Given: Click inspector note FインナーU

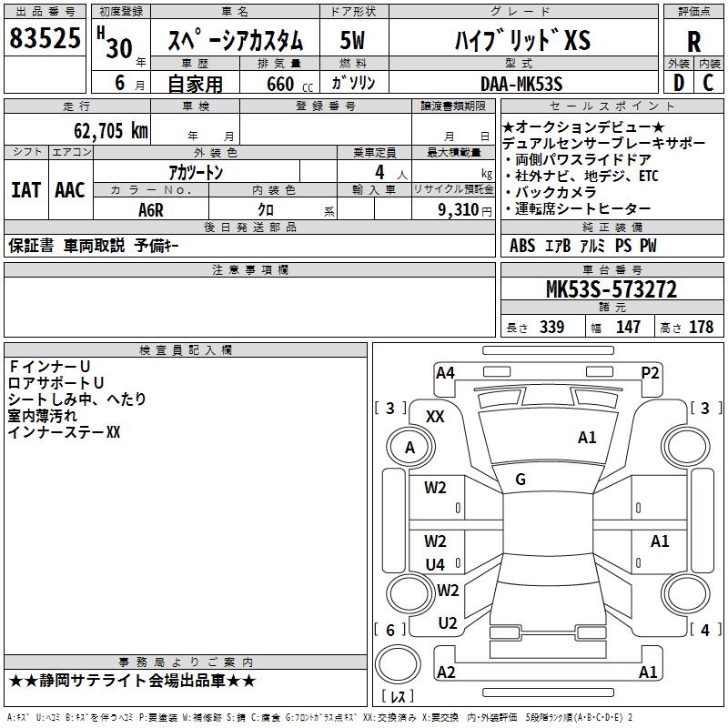Looking at the screenshot, I should coord(49,367).
